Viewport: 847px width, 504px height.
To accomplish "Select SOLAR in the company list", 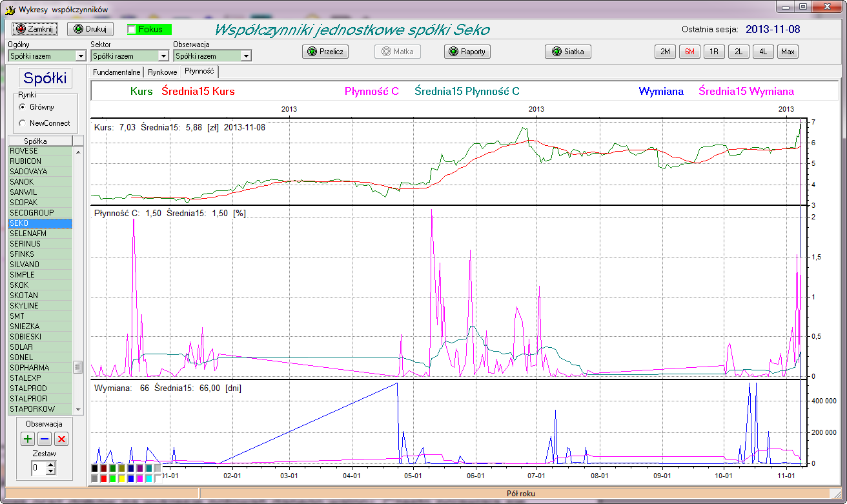I will (x=40, y=347).
